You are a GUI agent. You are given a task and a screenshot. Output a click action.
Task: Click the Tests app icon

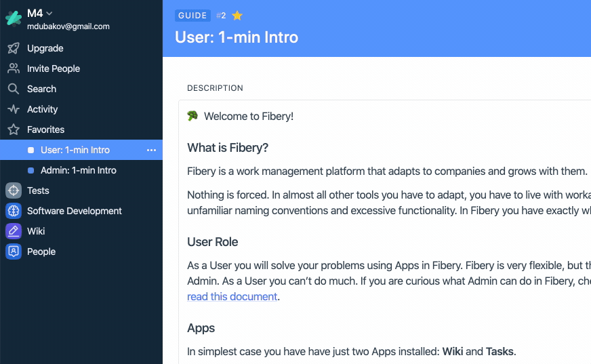[x=14, y=190]
